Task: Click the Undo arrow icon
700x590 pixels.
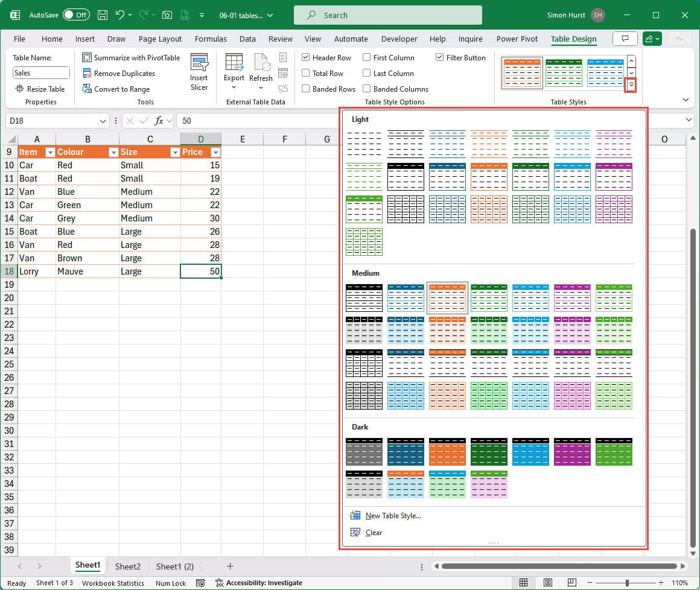Action: point(120,15)
